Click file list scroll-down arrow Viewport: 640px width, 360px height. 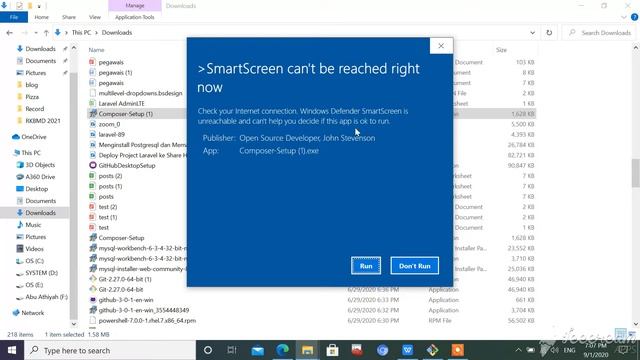(636, 324)
